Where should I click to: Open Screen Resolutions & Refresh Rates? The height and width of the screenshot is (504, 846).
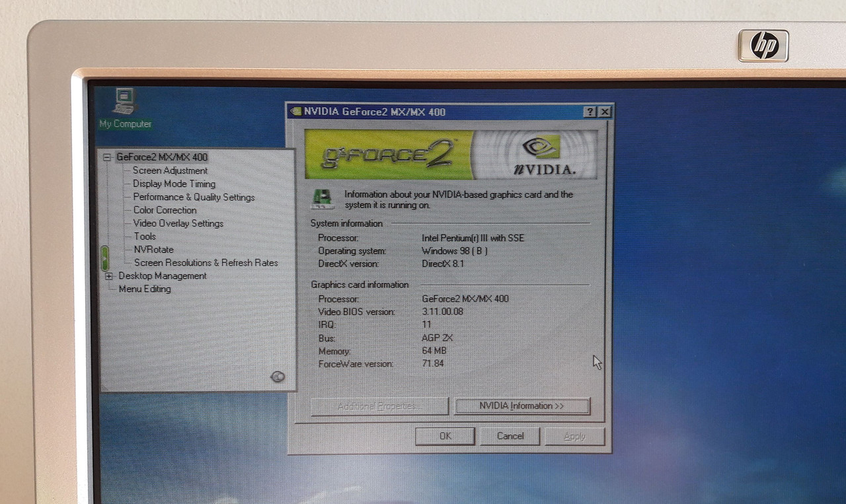[x=206, y=263]
